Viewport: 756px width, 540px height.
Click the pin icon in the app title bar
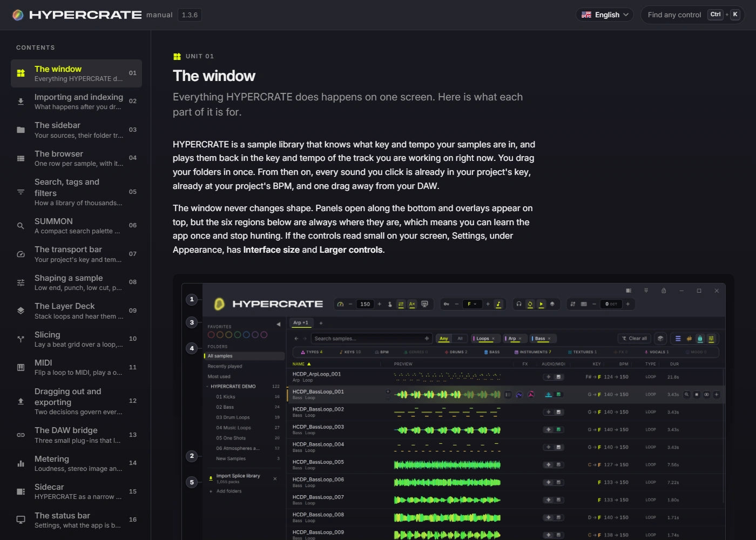646,291
